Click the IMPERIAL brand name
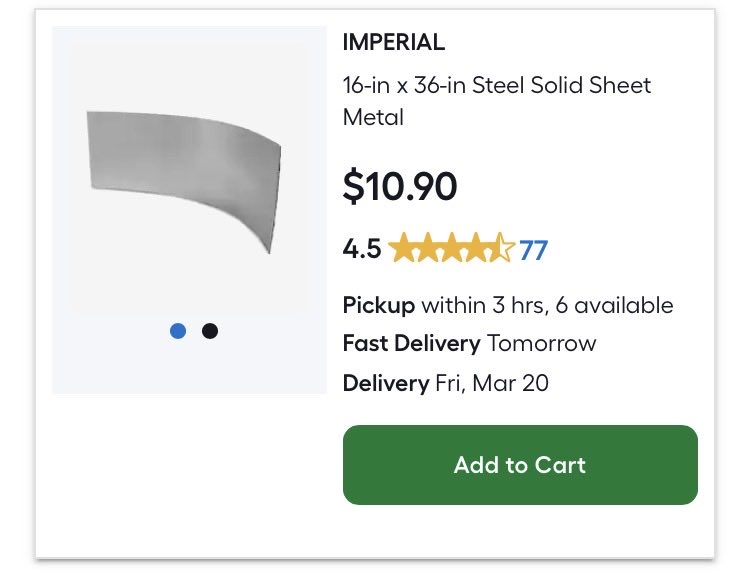 click(x=394, y=42)
